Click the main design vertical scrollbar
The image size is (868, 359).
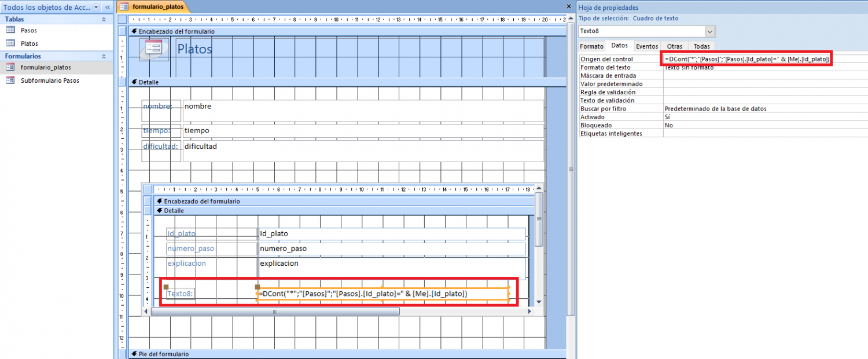[x=571, y=169]
